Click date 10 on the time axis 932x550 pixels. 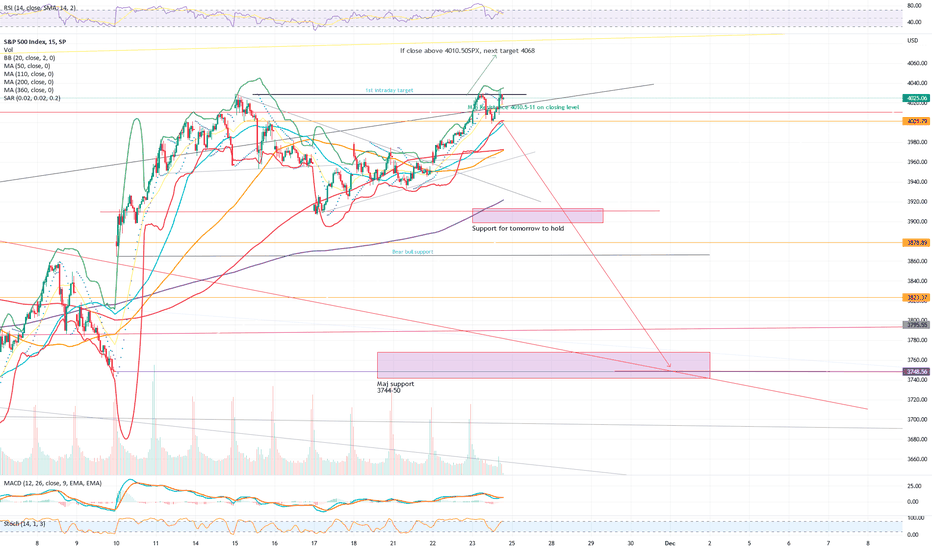[116, 543]
